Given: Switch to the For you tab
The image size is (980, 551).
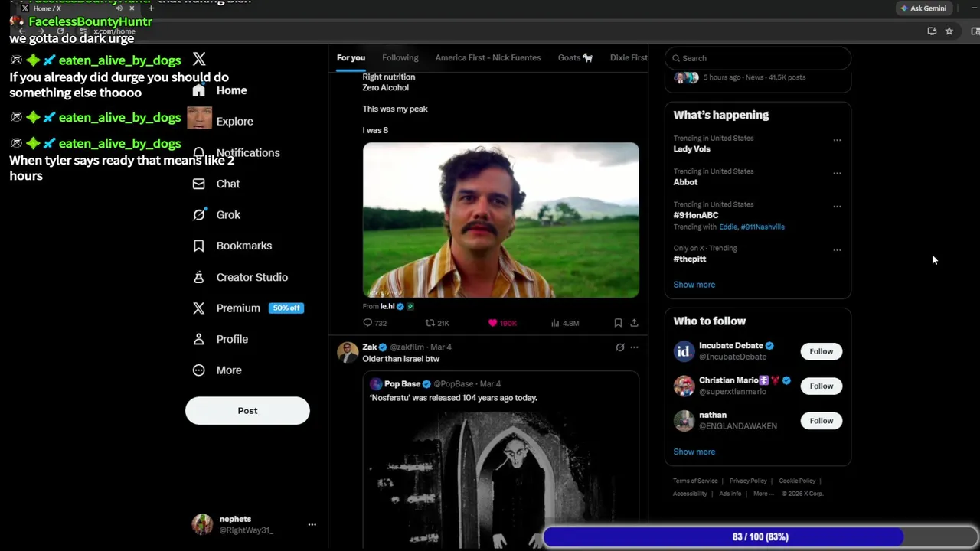Looking at the screenshot, I should coord(351,58).
